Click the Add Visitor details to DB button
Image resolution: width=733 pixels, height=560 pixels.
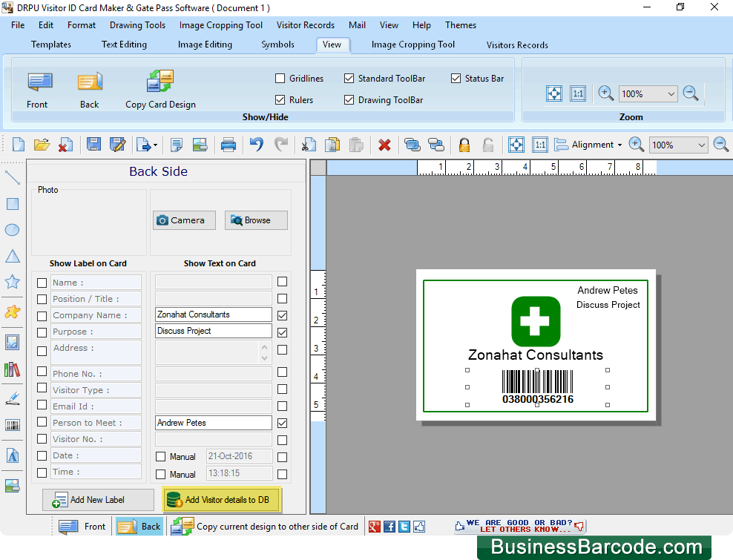(221, 499)
